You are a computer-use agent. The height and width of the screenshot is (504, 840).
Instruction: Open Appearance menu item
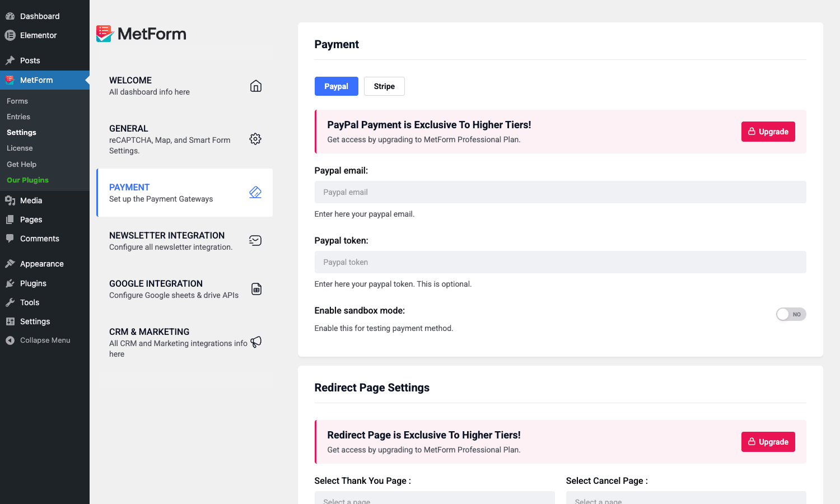pyautogui.click(x=45, y=264)
